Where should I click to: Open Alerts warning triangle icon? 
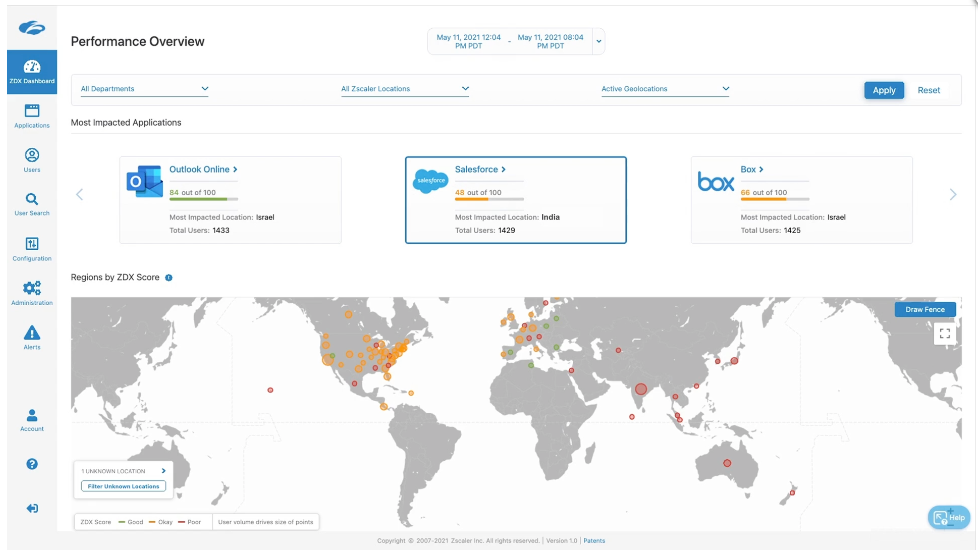tap(32, 332)
